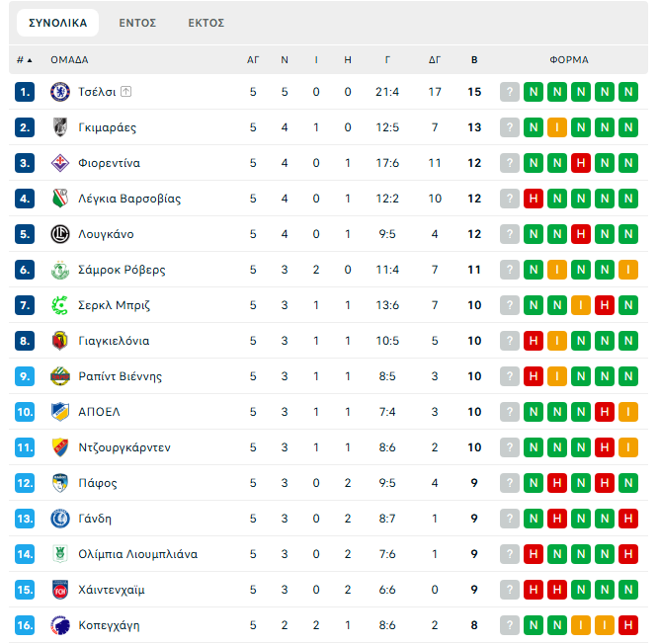The height and width of the screenshot is (644, 659).
Task: Sort standings by the Β points column
Action: tap(474, 60)
